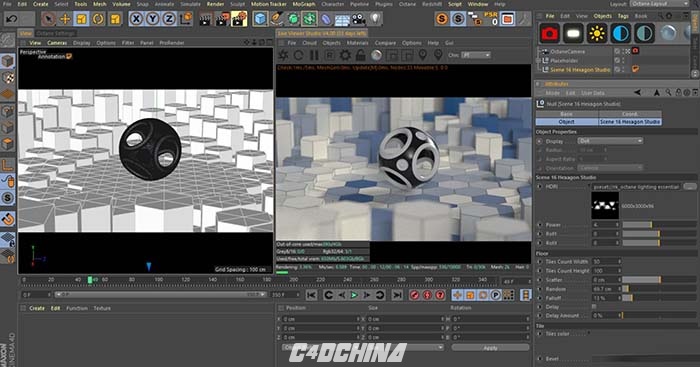Click the red Record Active Objects button
The width and height of the screenshot is (700, 367).
click(415, 295)
